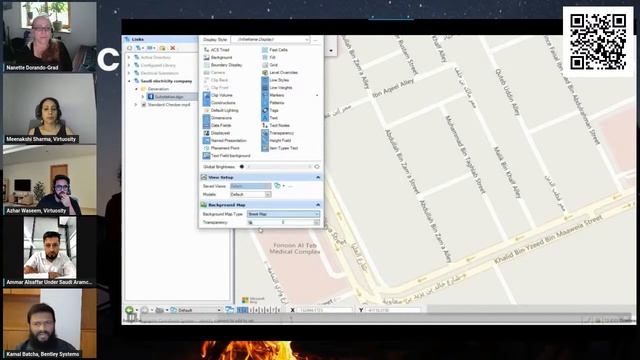
Task: Click the saved view icon beside Saved Views field
Action: [277, 186]
